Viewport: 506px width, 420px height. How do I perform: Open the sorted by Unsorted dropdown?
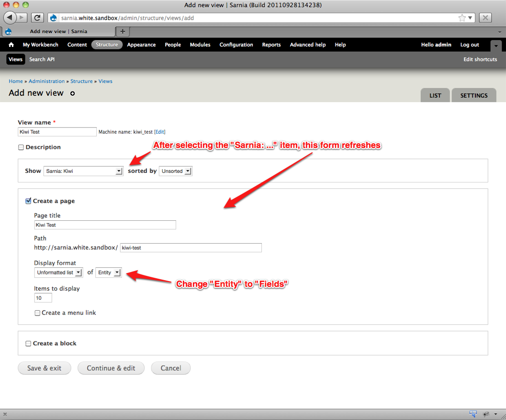click(176, 171)
